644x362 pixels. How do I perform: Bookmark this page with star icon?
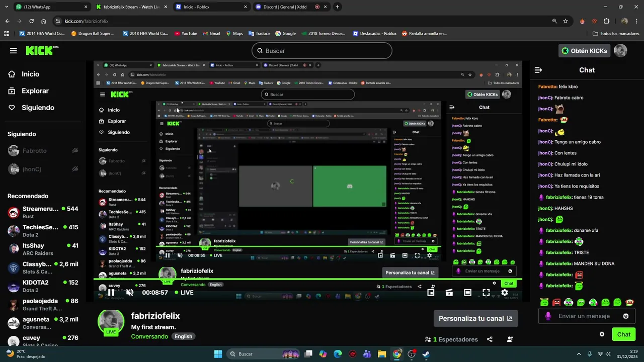point(566,21)
